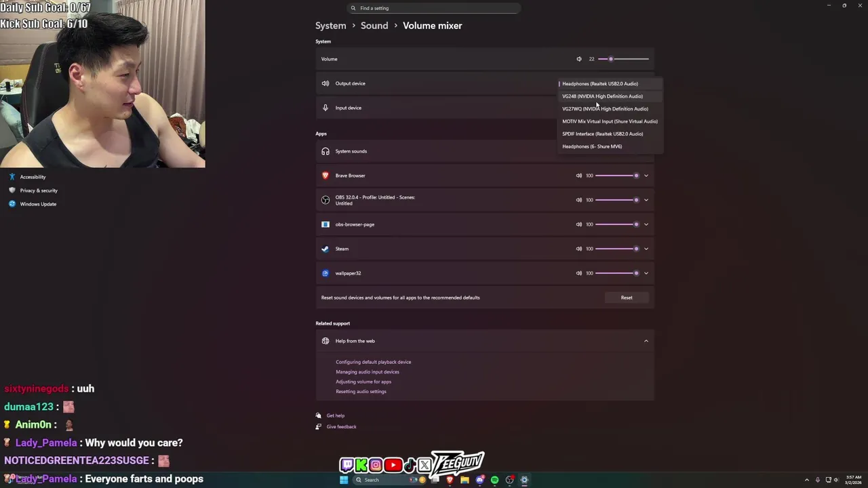Go to Sound in the breadcrumb

tap(374, 26)
